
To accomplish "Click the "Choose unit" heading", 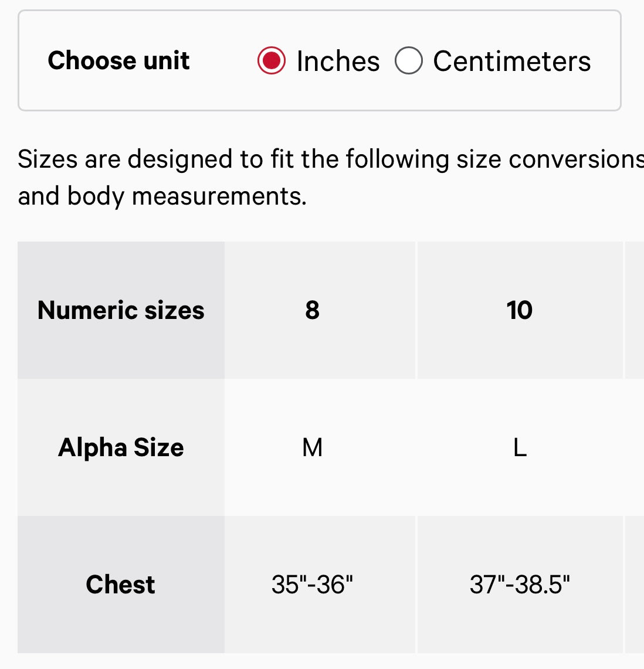I will (x=118, y=60).
